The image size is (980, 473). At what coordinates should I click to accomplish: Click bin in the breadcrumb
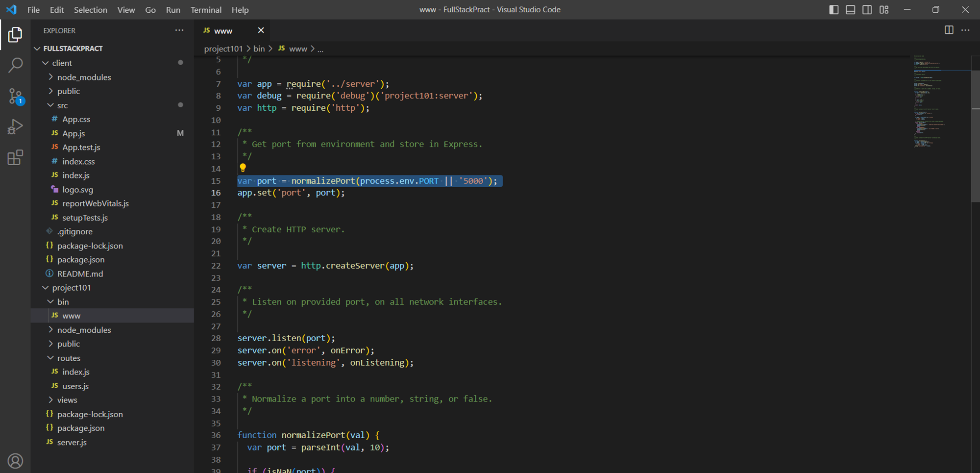259,49
